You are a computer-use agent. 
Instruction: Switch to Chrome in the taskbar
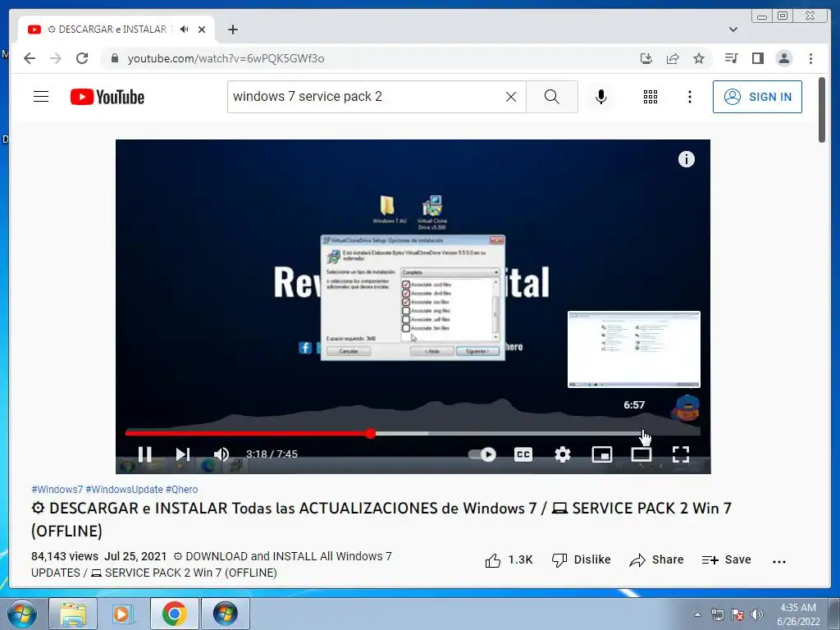[x=175, y=614]
